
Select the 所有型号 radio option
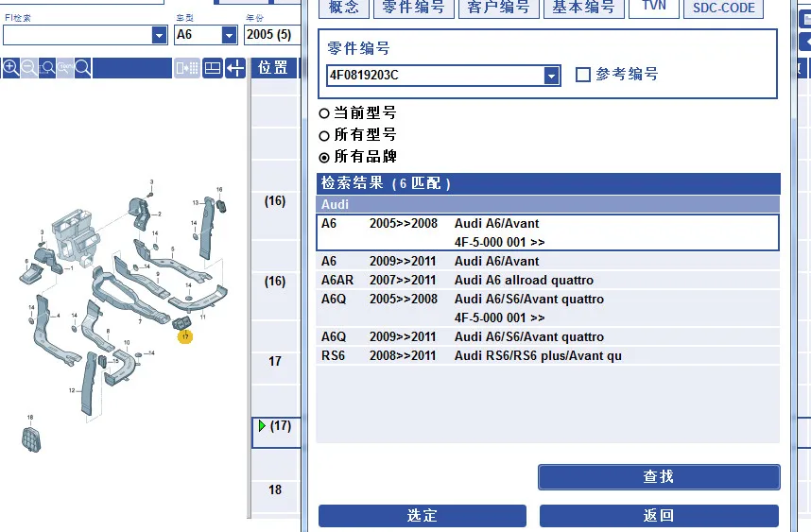point(324,136)
